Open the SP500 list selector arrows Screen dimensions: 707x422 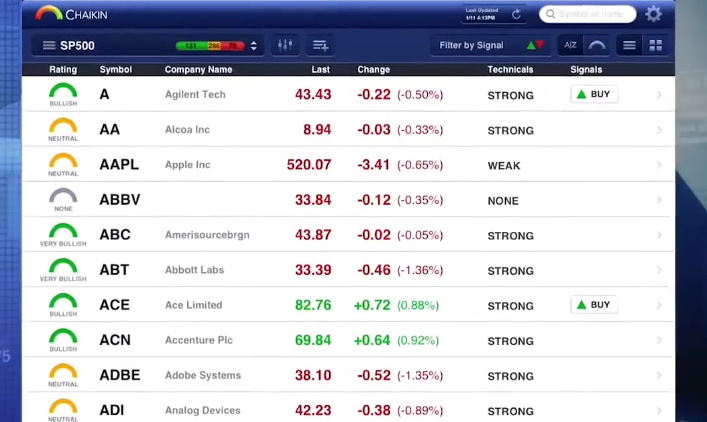point(254,46)
